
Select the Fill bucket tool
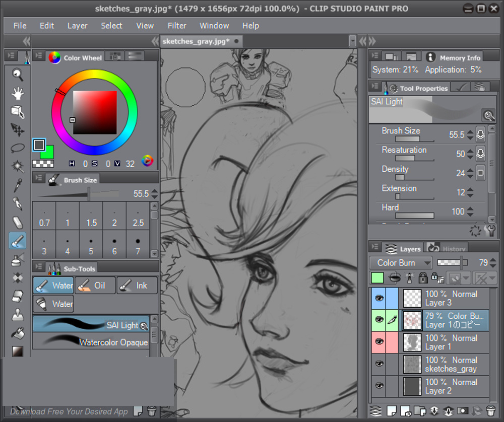(x=17, y=333)
